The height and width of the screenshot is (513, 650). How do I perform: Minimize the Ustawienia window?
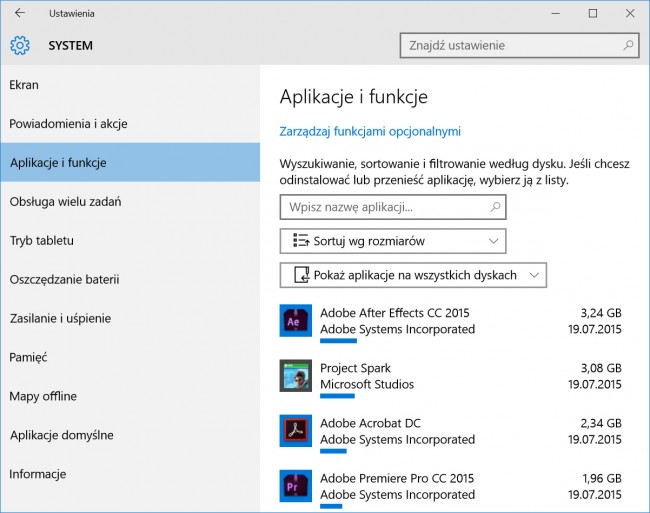click(555, 13)
